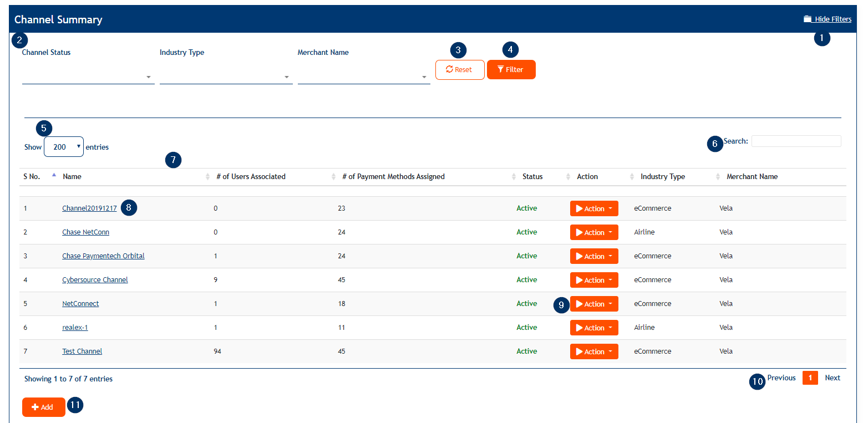Open the Merchant Name filter dropdown

click(364, 77)
